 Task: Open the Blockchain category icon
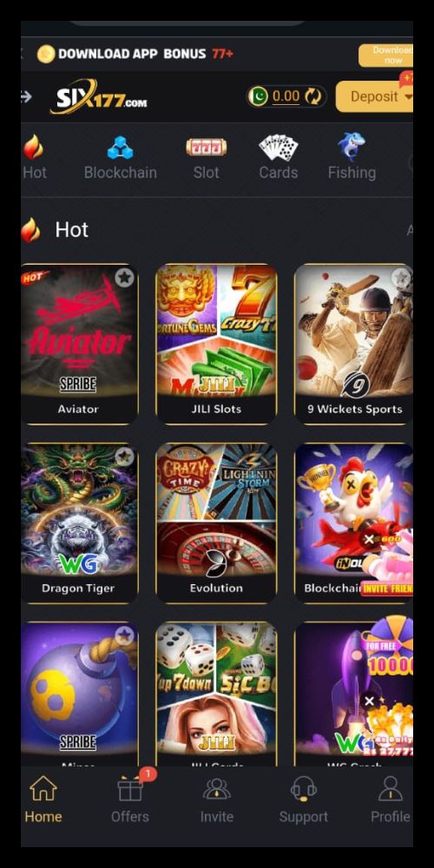(120, 148)
